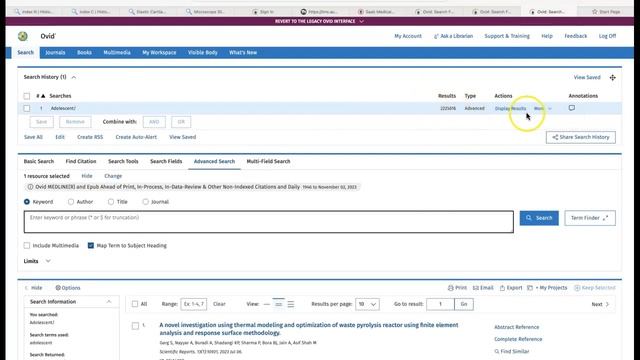Collapse the Search History panel chevron
640x360 pixels.
click(73, 77)
